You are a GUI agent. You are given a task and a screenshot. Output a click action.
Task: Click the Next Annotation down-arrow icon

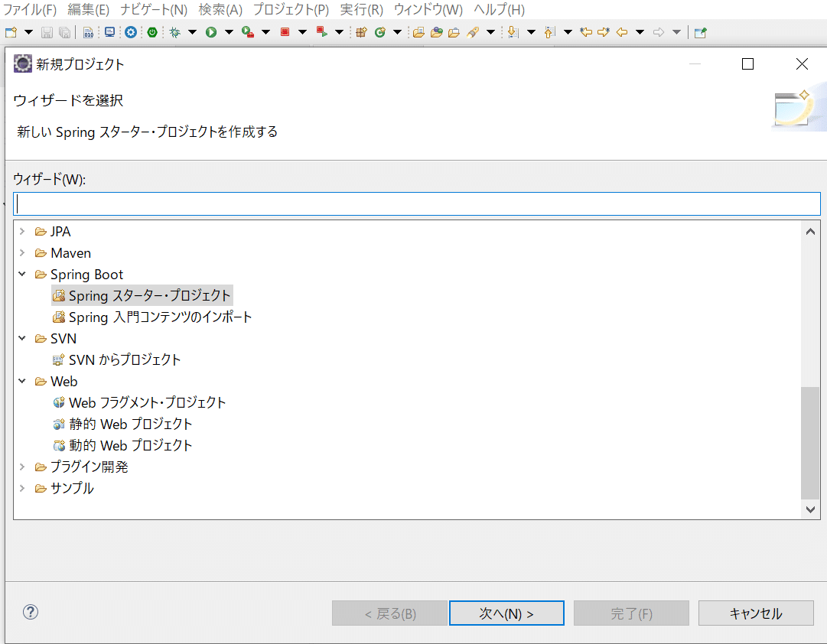[x=513, y=32]
